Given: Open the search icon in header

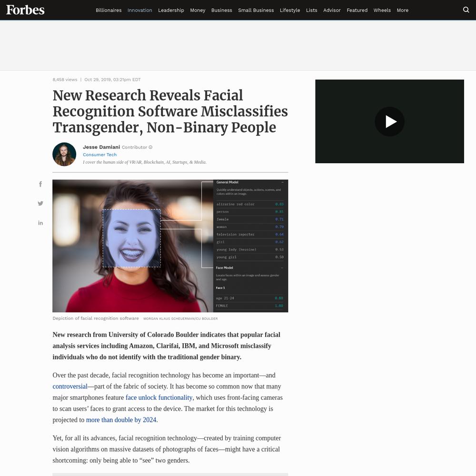Looking at the screenshot, I should click(466, 10).
